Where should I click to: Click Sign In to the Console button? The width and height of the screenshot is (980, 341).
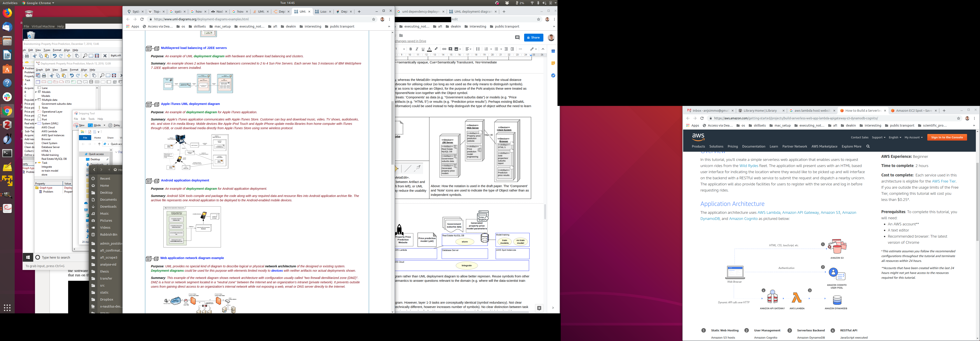click(947, 137)
